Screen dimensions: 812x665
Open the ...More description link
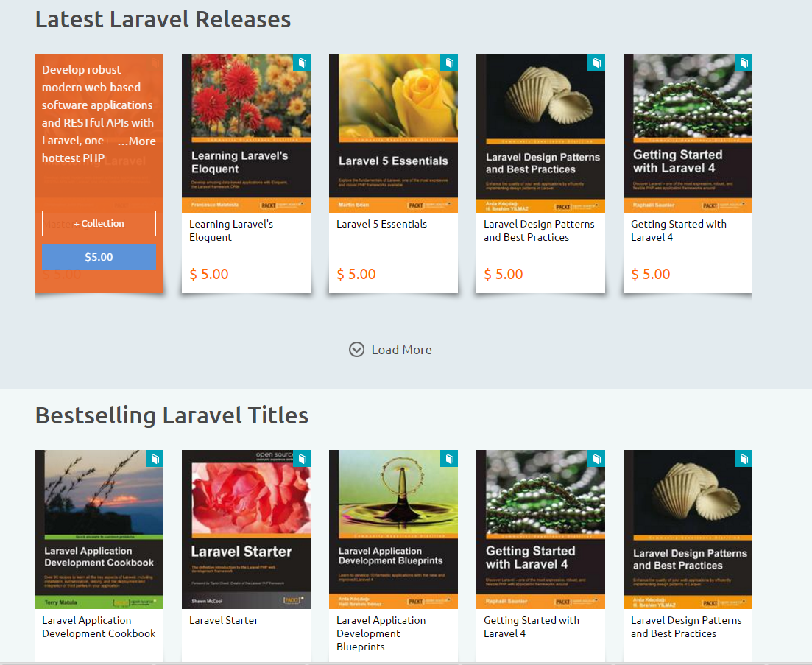click(137, 141)
